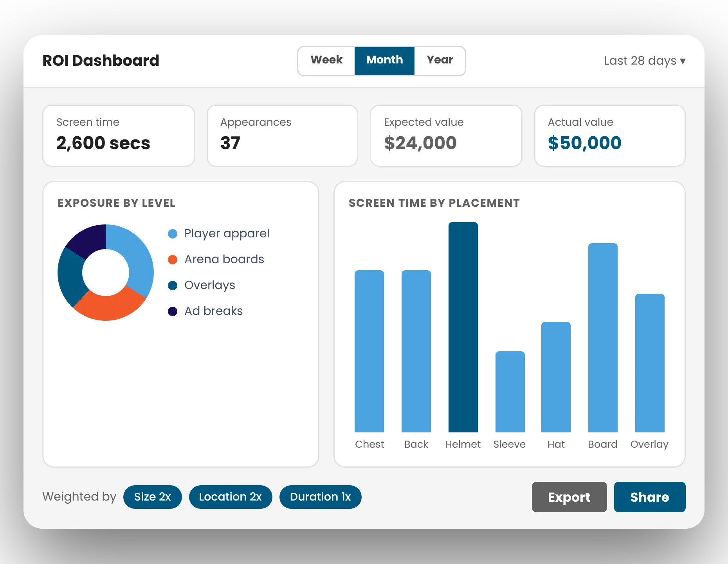The width and height of the screenshot is (728, 564).
Task: Click the Ad breaks legend text
Action: click(x=213, y=311)
